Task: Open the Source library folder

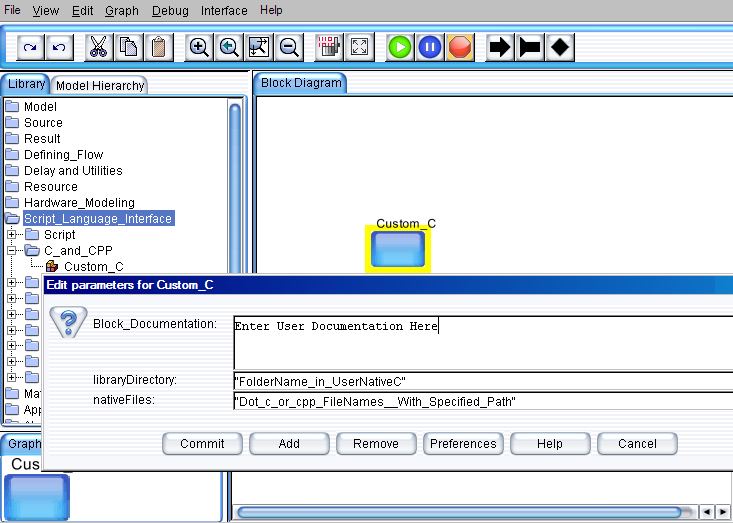Action: pyautogui.click(x=34, y=122)
